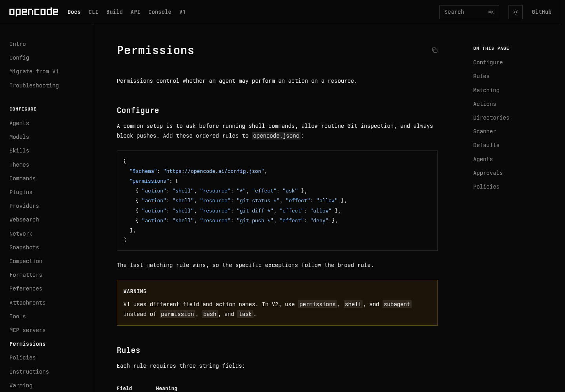Open the Skills sidebar page

19,151
